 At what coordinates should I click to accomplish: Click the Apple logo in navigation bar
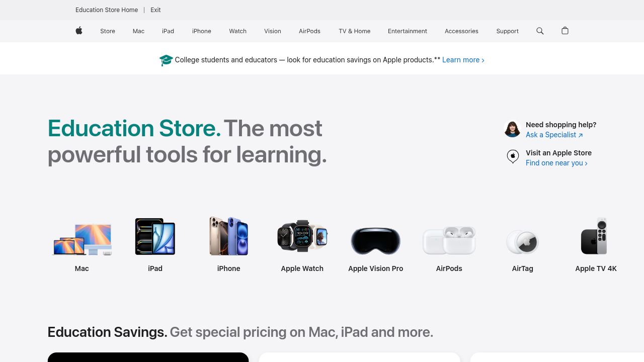coord(79,31)
